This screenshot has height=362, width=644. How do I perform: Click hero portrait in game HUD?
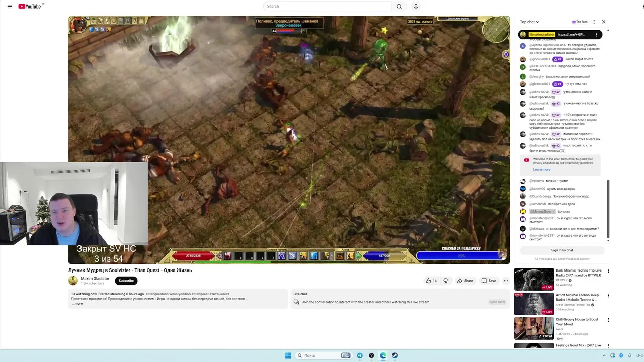(78, 25)
